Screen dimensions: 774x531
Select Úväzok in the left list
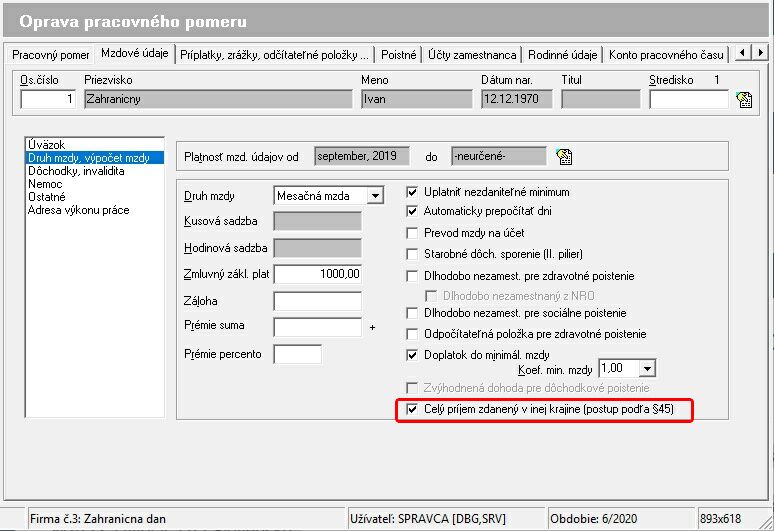pyautogui.click(x=46, y=145)
